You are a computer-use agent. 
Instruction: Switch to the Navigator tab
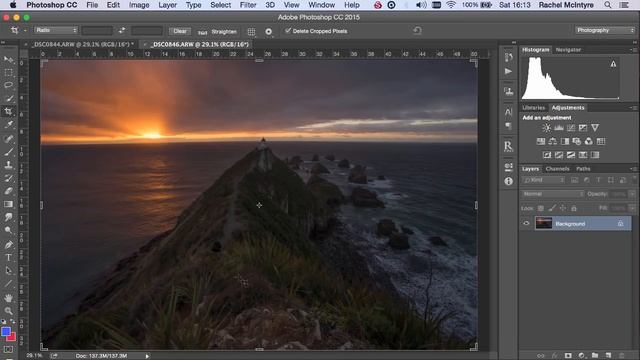pos(568,50)
